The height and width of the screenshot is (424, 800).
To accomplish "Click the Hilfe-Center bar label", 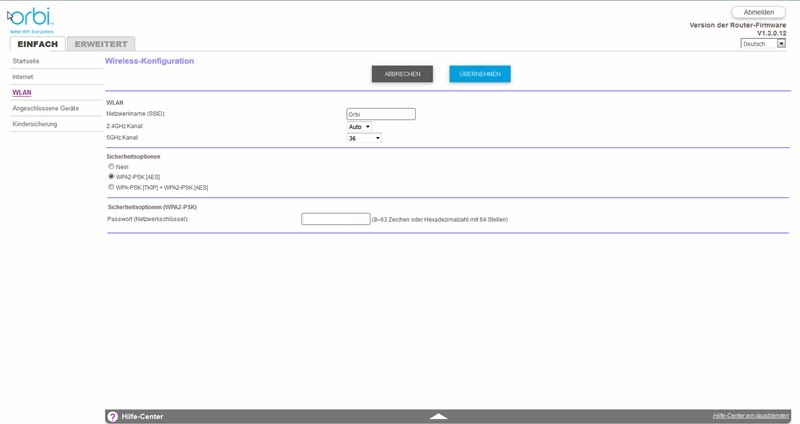I will [x=142, y=417].
